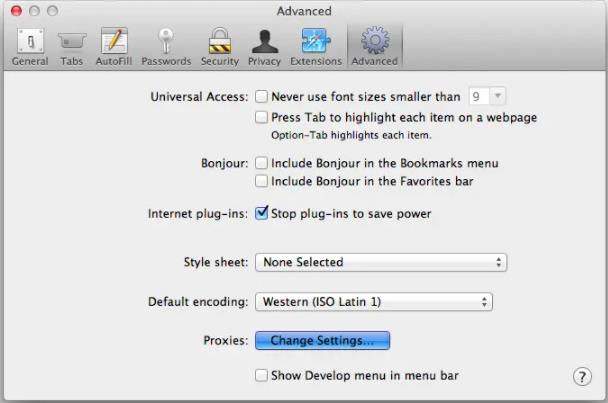Open the General preferences pane
This screenshot has width=608, height=403.
[30, 47]
